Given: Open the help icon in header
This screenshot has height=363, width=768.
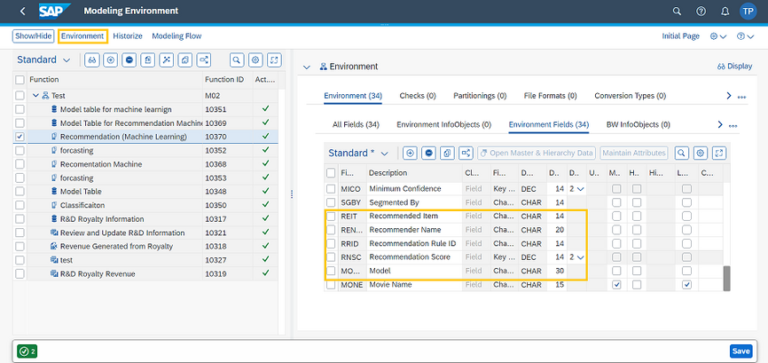Looking at the screenshot, I should [x=701, y=11].
